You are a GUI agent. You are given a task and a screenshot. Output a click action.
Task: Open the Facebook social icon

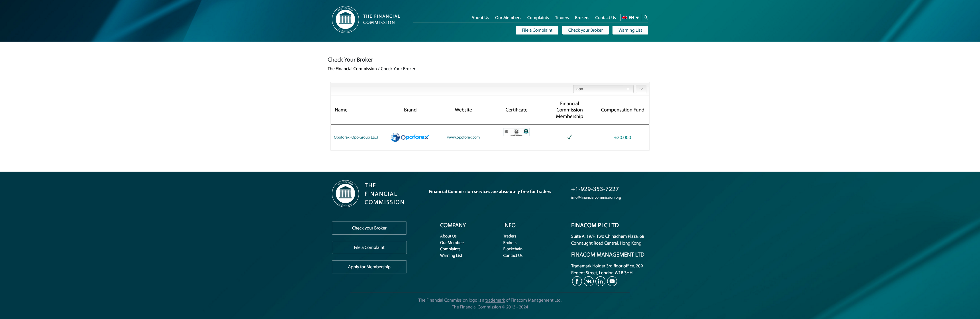pyautogui.click(x=577, y=281)
